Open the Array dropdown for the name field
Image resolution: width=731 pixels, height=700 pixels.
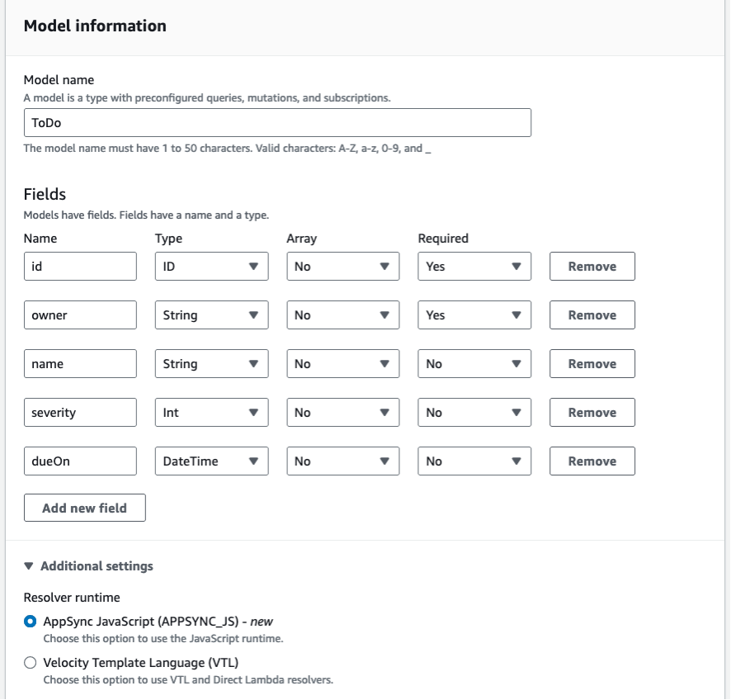pyautogui.click(x=342, y=363)
